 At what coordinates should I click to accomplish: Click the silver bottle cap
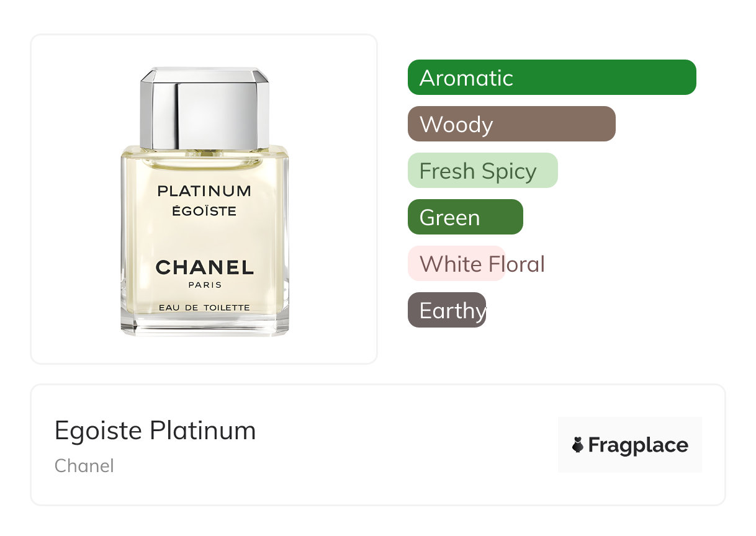click(204, 108)
